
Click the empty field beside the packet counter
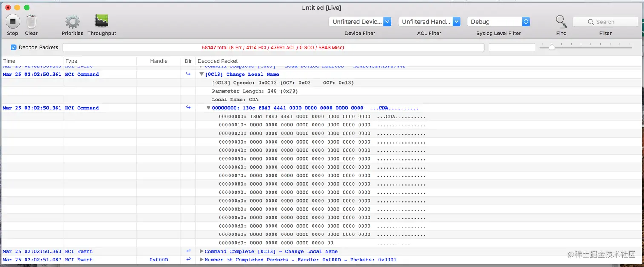click(512, 48)
